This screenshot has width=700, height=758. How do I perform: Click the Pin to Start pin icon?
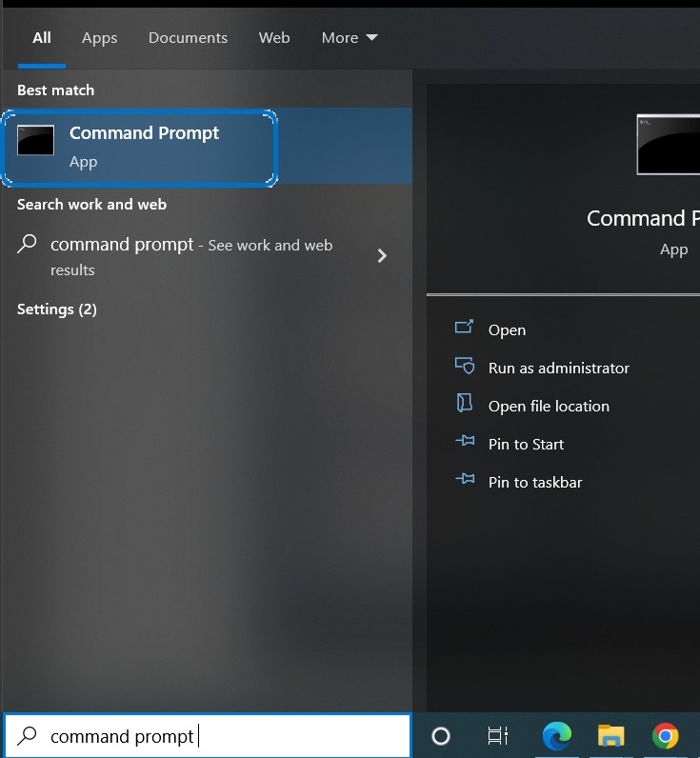pyautogui.click(x=464, y=443)
